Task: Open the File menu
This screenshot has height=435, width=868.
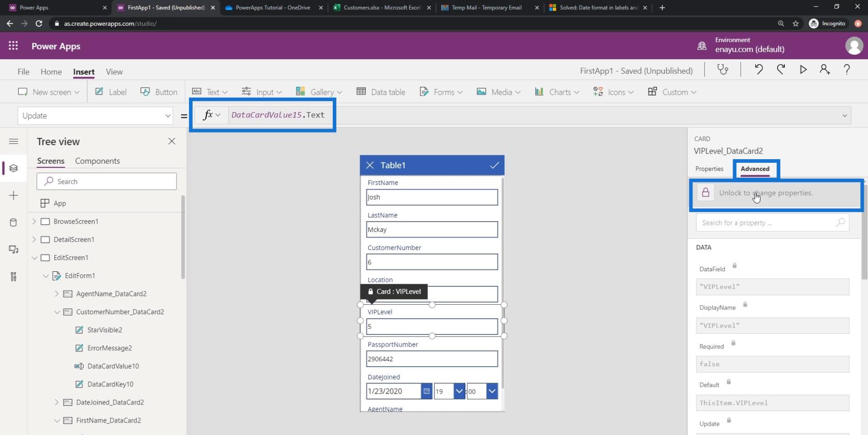Action: coord(23,71)
